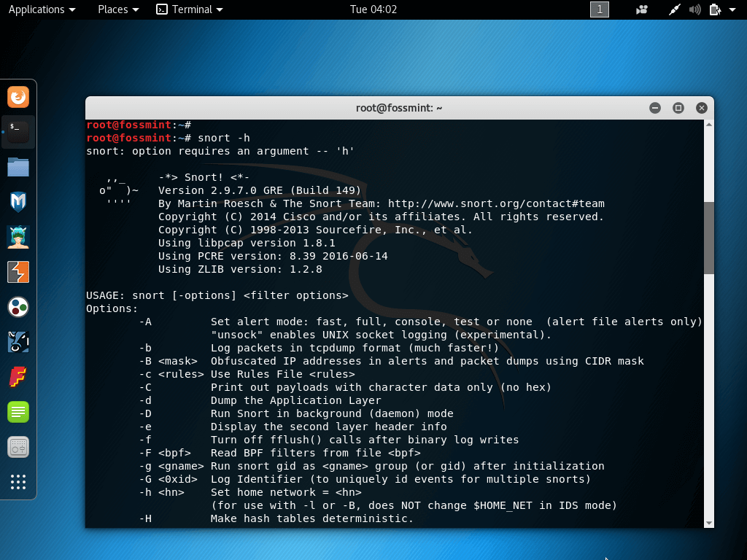747x560 pixels.
Task: Show all applications grid
Action: coord(18,482)
